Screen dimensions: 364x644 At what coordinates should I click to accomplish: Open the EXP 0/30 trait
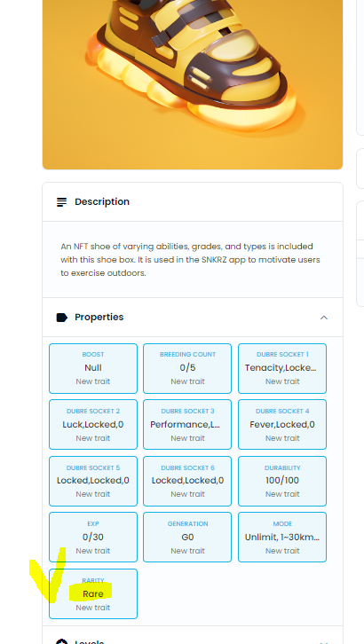[93, 537]
